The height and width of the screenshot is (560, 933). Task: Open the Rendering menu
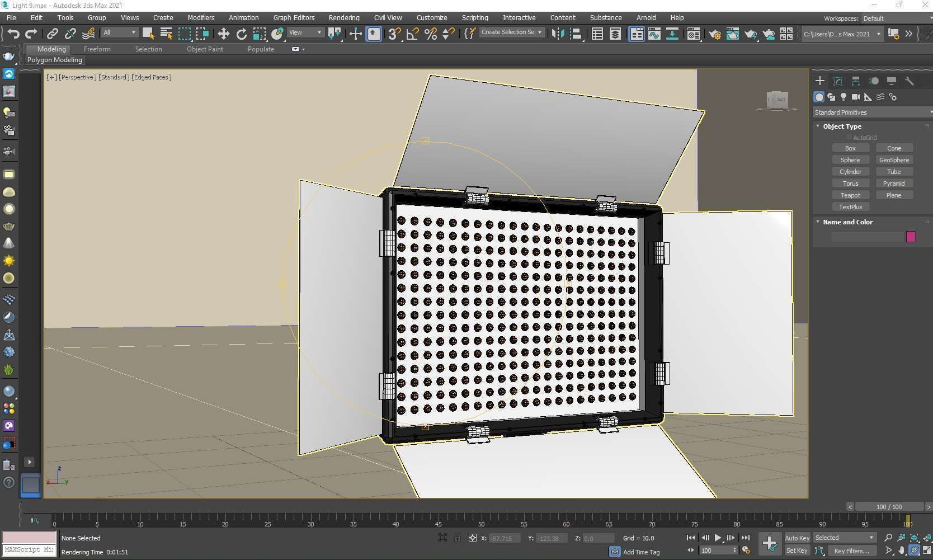pos(344,18)
